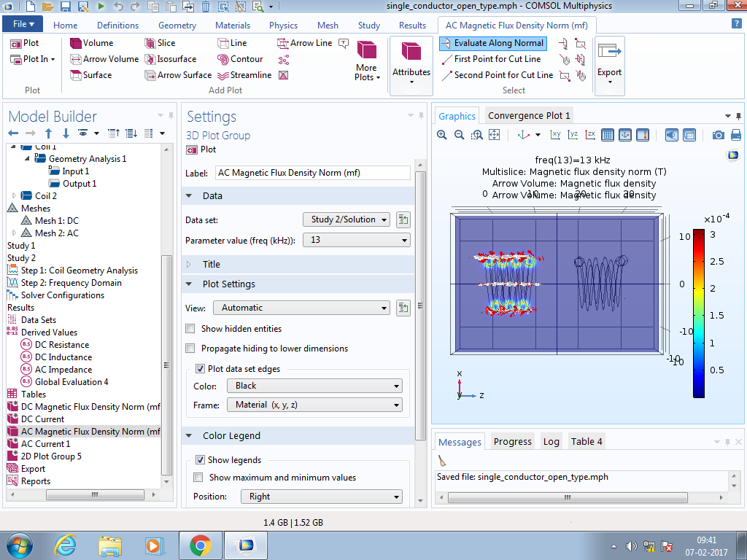
Task: Click the Plot button in Settings
Action: tap(201, 149)
